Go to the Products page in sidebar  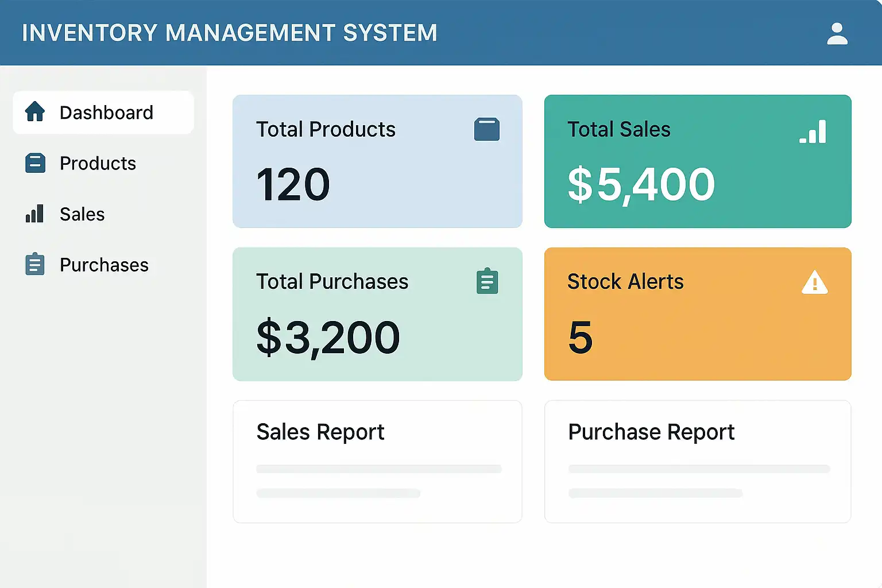[x=98, y=164]
